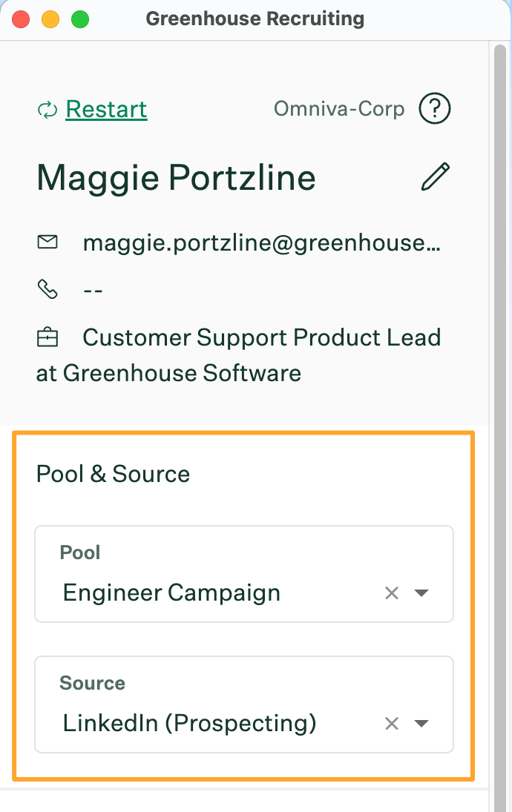Click the Pool & Source heading
This screenshot has width=512, height=812.
coord(113,474)
